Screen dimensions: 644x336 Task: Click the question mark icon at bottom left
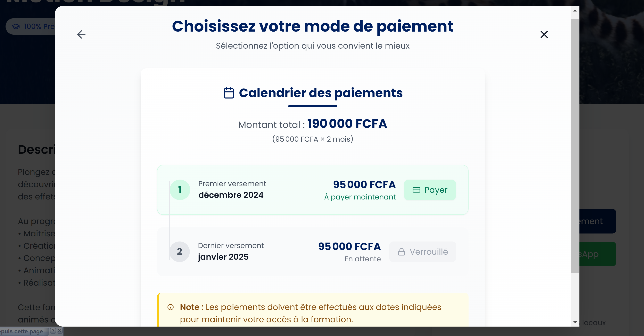coord(53,331)
